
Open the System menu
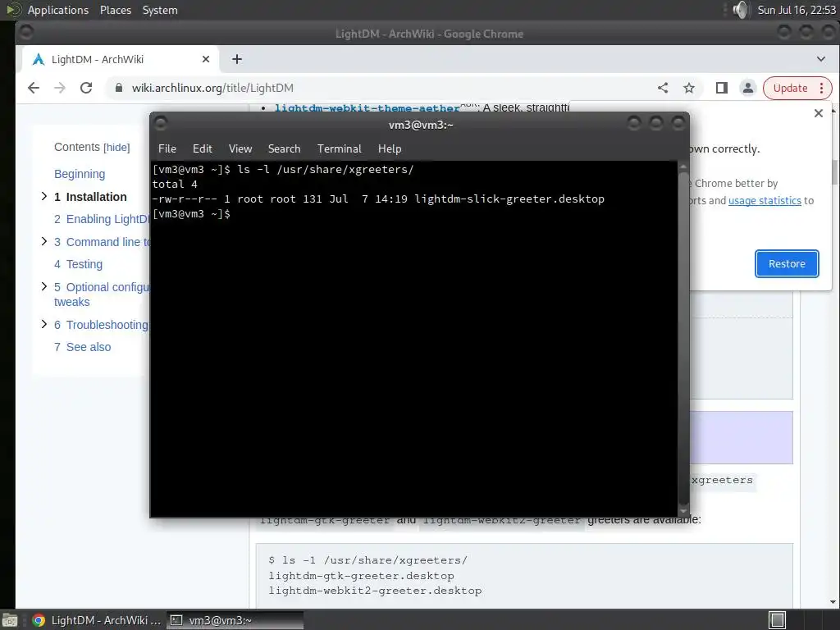(160, 10)
